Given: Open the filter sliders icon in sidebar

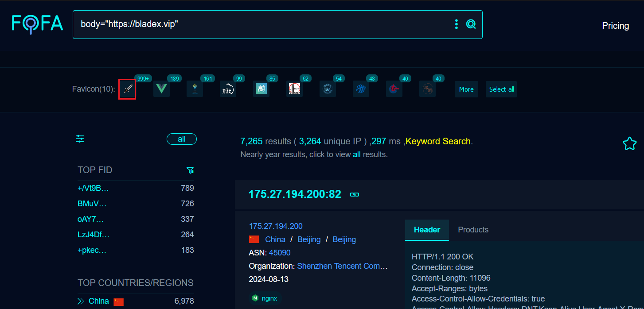Looking at the screenshot, I should pos(80,139).
